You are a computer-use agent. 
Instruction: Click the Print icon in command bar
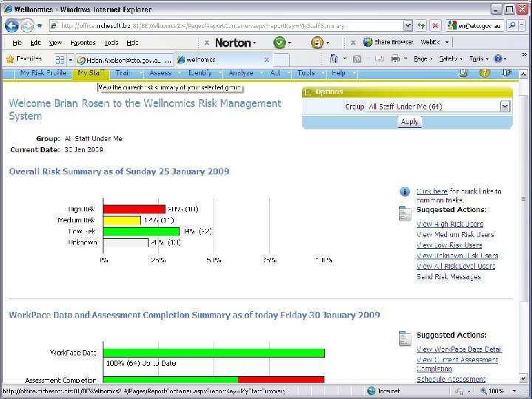click(x=395, y=59)
